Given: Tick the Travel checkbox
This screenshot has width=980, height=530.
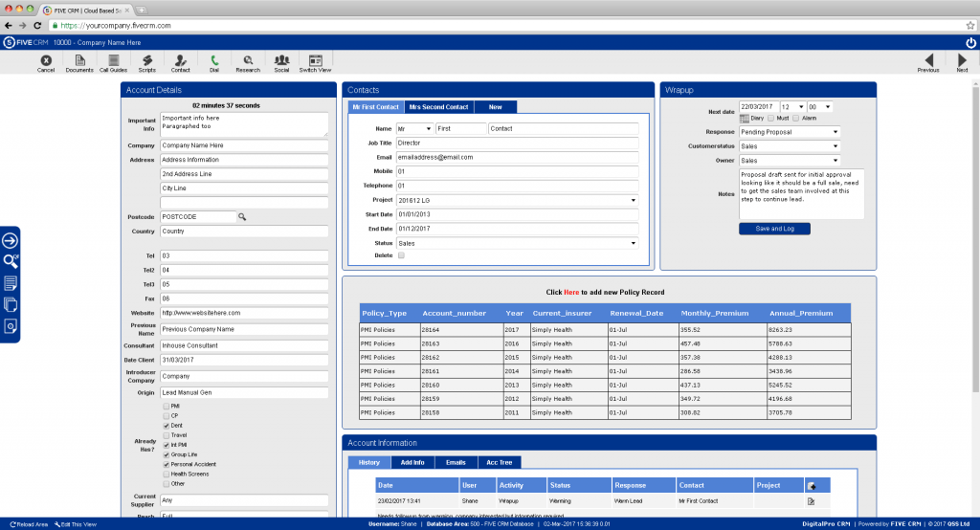Looking at the screenshot, I should [x=167, y=435].
